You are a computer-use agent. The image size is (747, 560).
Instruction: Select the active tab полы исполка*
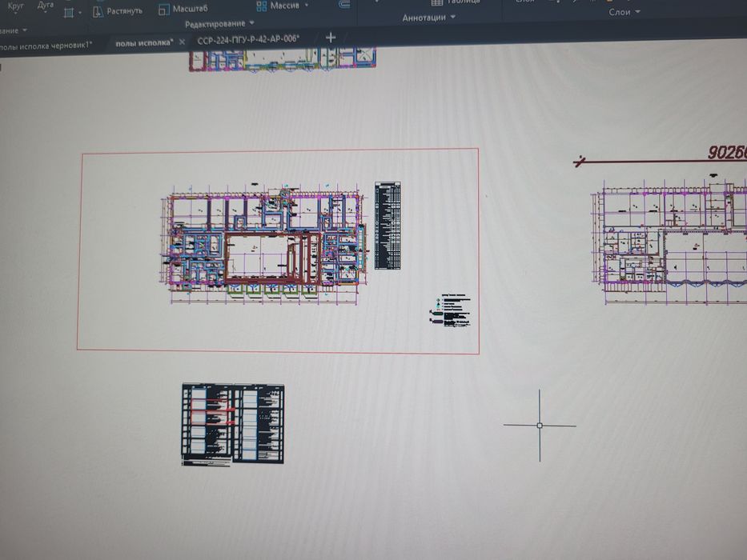coord(144,43)
